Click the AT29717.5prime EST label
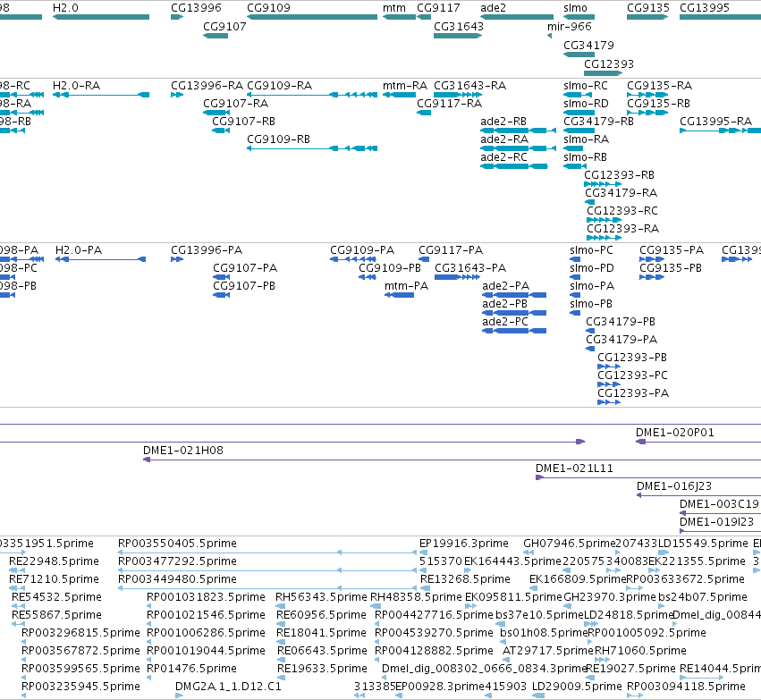The width and height of the screenshot is (761, 700). (x=548, y=651)
